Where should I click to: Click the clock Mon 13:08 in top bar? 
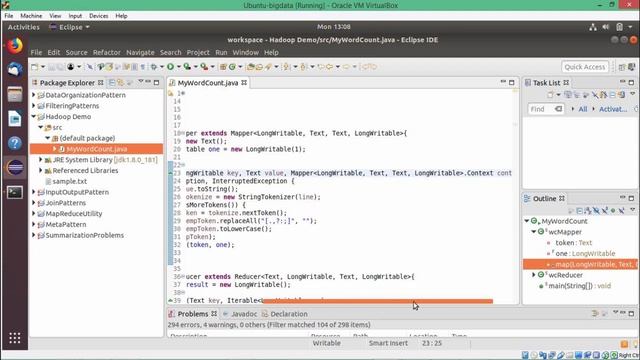333,27
